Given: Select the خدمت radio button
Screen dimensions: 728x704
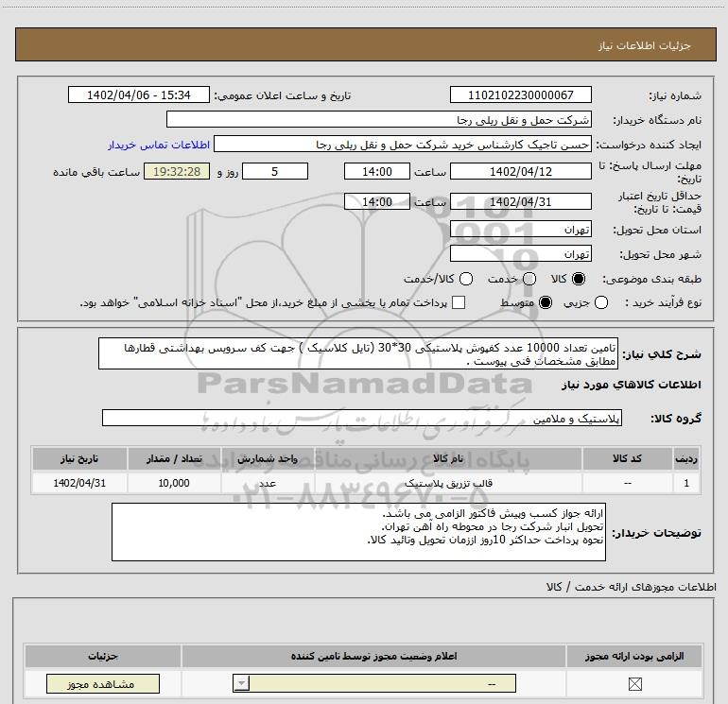Looking at the screenshot, I should (529, 279).
